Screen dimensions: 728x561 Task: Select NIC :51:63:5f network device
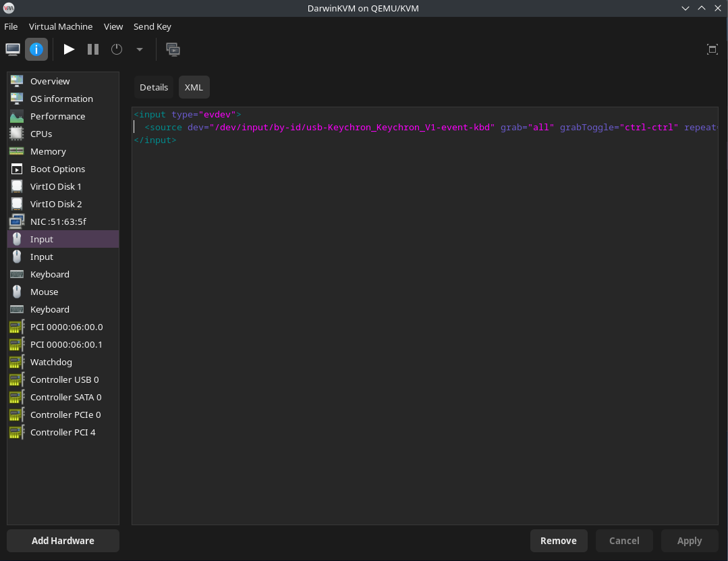click(x=58, y=221)
